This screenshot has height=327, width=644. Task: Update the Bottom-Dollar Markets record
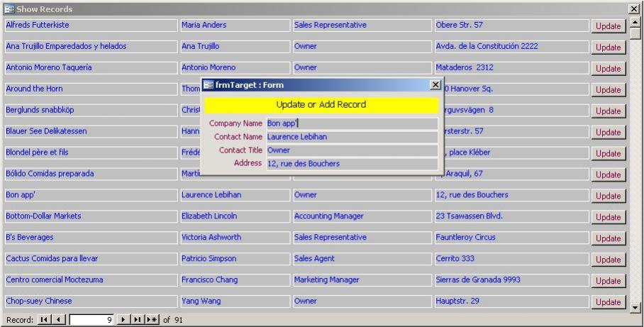click(x=609, y=217)
